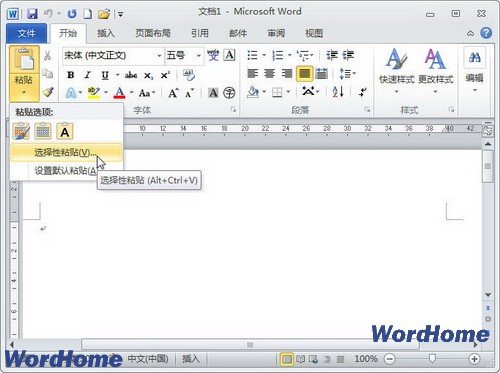500x373 pixels.
Task: Select Align Right paragraph alignment
Action: click(x=286, y=73)
